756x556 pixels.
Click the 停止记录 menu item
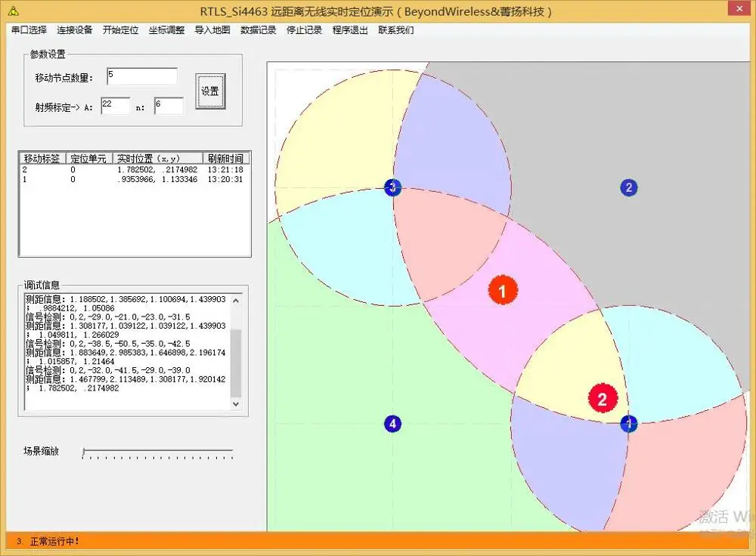304,30
